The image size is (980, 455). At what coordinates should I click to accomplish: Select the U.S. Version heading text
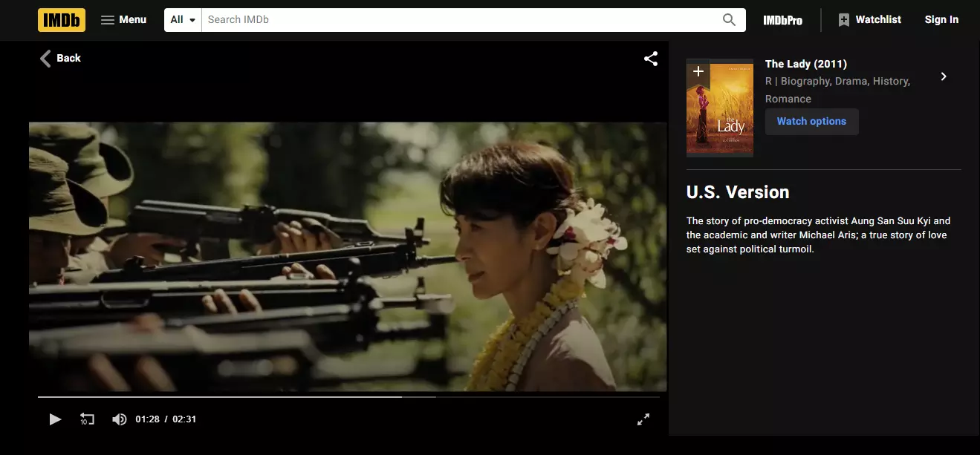[738, 192]
